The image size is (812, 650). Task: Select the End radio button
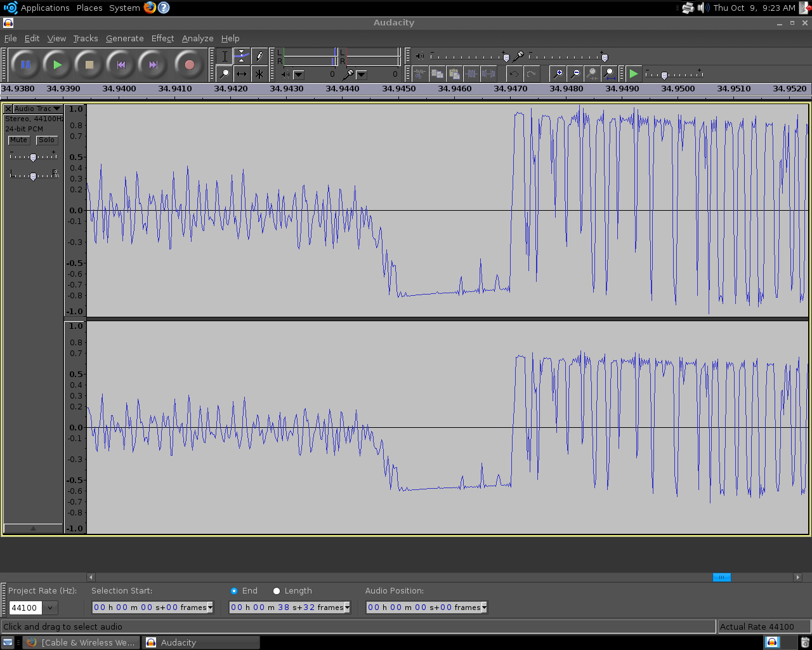pos(234,591)
